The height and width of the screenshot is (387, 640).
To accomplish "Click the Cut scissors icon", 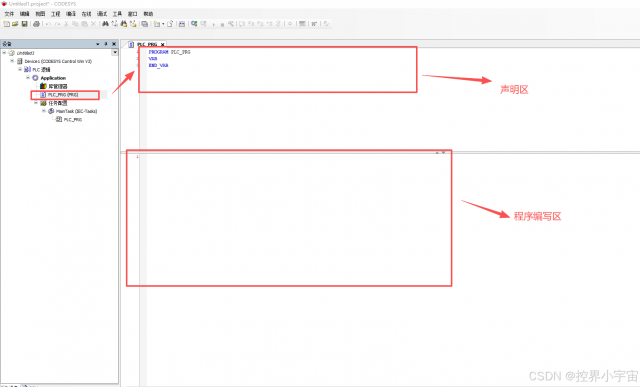I will [x=66, y=24].
